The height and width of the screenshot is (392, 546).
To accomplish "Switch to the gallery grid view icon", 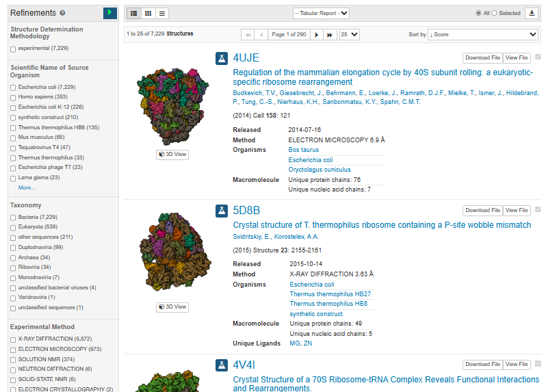I will 148,13.
